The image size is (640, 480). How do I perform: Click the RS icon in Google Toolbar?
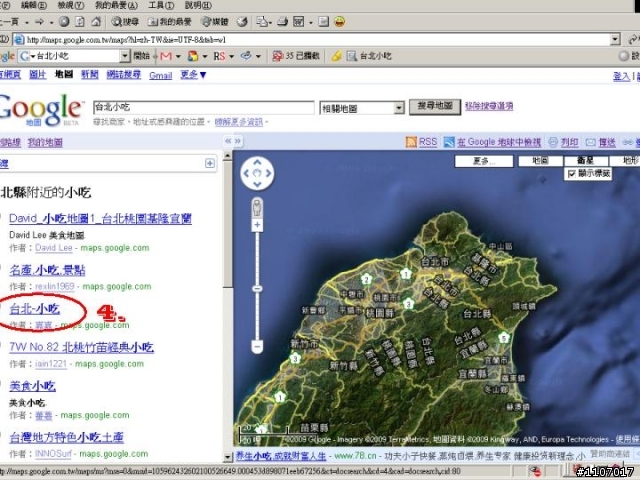219,56
